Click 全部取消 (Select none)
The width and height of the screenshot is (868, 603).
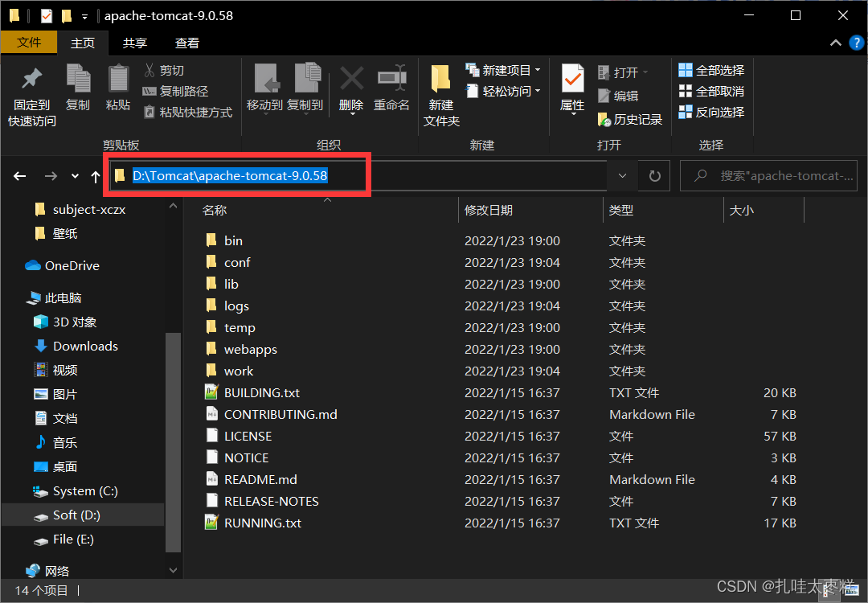(711, 92)
